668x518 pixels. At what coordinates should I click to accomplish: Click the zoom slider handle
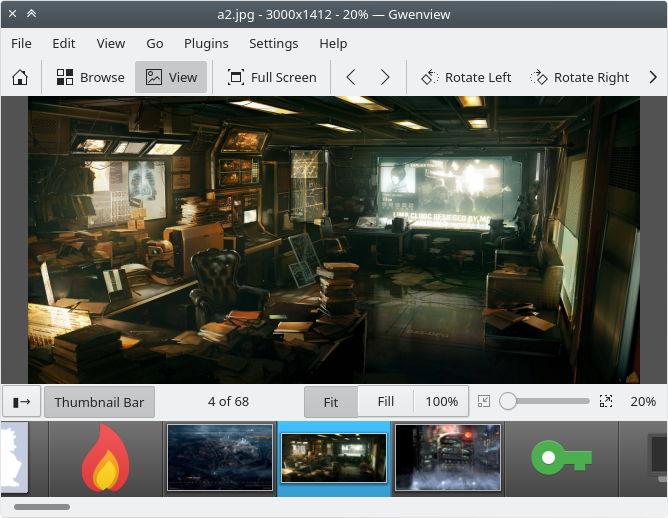[x=508, y=401]
